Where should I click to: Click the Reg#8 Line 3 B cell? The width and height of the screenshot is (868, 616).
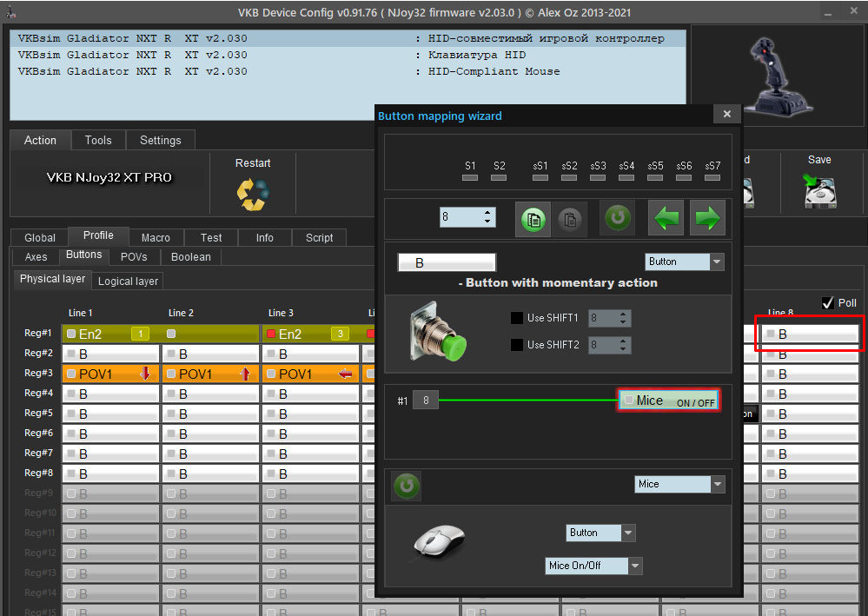(x=310, y=474)
